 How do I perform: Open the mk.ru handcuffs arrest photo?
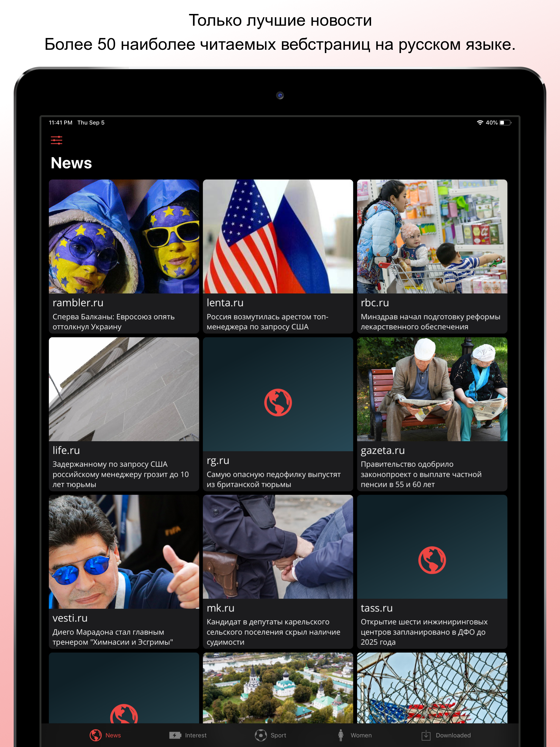278,547
